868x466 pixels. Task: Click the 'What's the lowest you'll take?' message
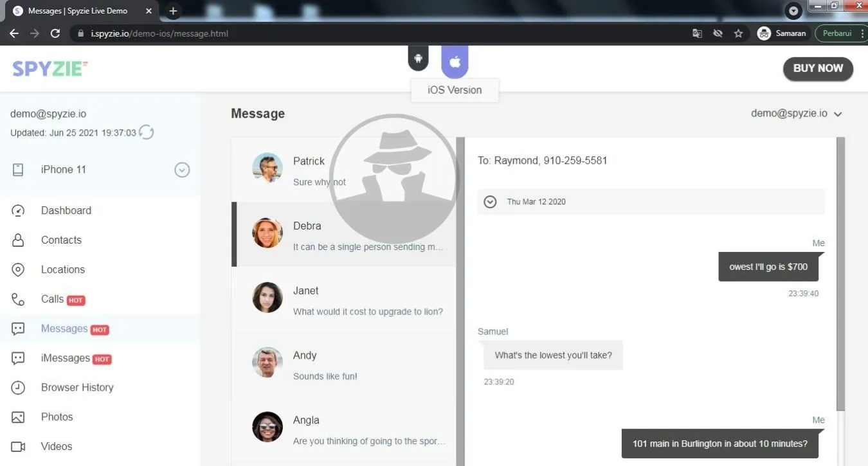click(x=553, y=355)
